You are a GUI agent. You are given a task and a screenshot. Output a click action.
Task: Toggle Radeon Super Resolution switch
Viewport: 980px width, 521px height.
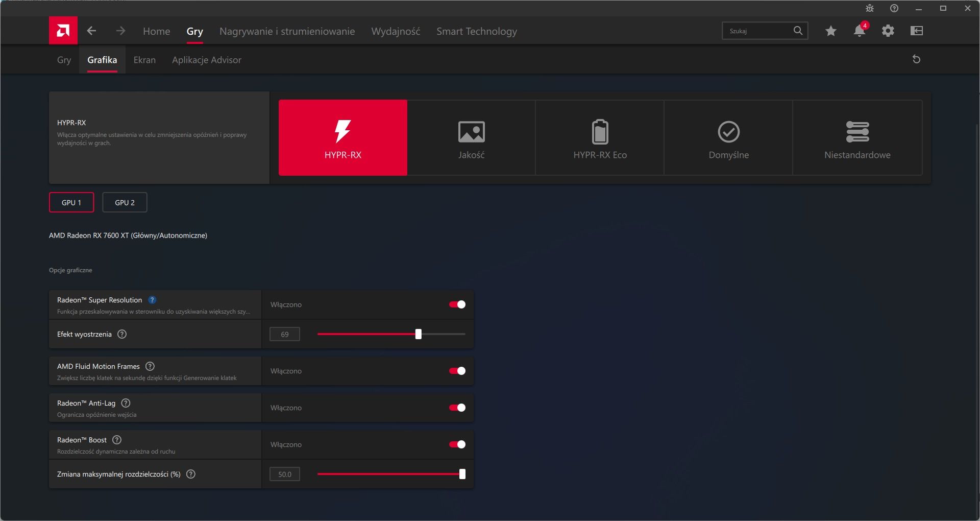click(x=457, y=304)
